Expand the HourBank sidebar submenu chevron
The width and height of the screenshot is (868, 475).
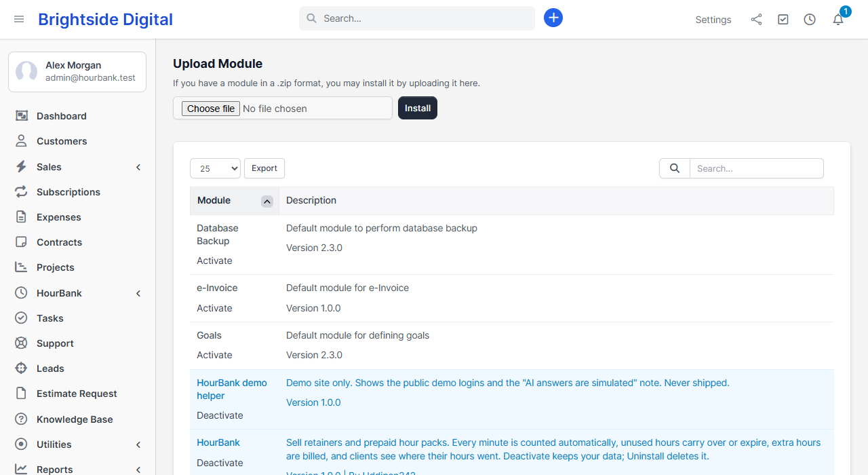[138, 293]
